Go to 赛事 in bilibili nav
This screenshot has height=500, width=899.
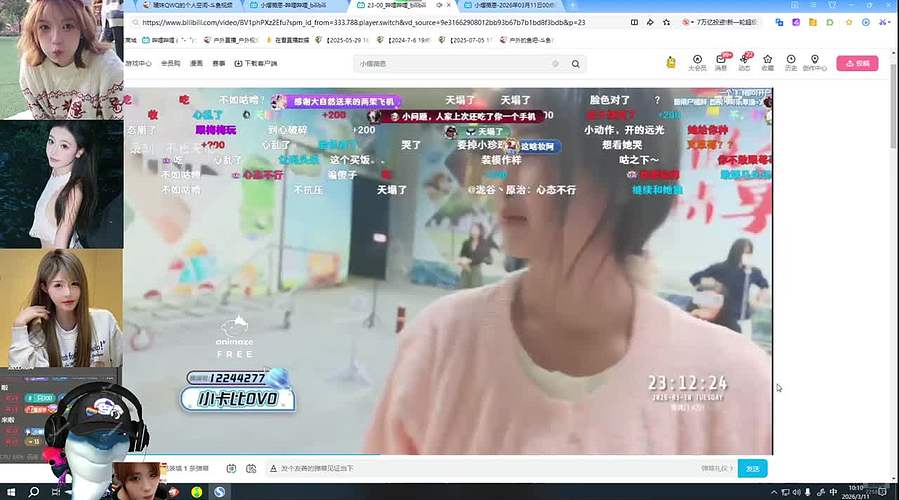(x=218, y=64)
